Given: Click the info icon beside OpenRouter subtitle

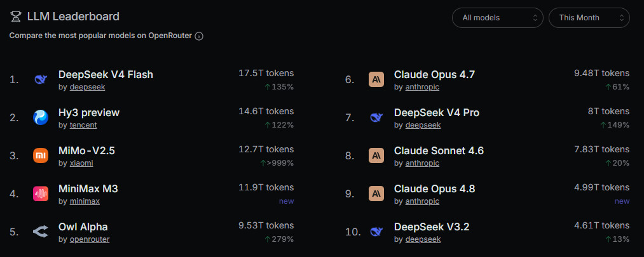Looking at the screenshot, I should [x=199, y=36].
